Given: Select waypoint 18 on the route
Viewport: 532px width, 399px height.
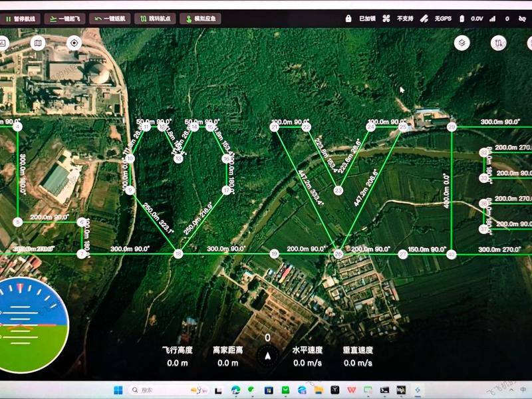Looking at the screenshot, I should click(178, 254).
